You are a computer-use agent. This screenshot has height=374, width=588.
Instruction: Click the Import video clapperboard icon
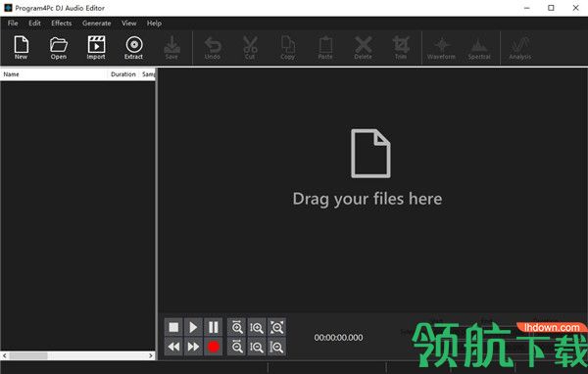pyautogui.click(x=96, y=47)
